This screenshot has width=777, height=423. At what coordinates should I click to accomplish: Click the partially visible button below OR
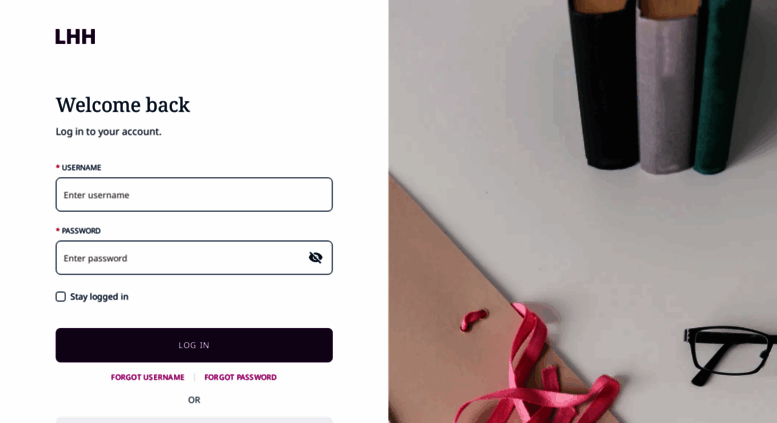coord(194,420)
